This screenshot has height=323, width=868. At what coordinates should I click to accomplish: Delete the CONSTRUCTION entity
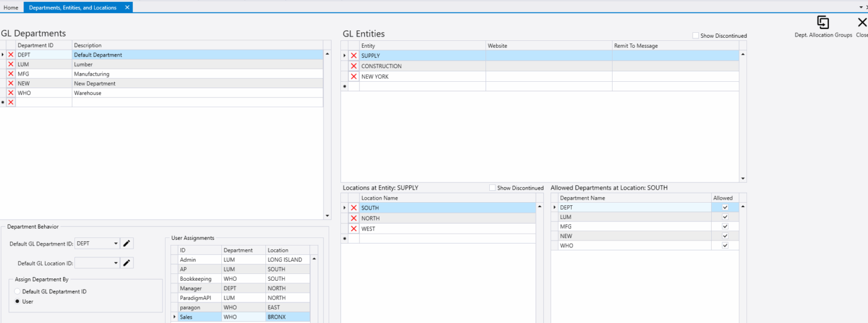354,66
